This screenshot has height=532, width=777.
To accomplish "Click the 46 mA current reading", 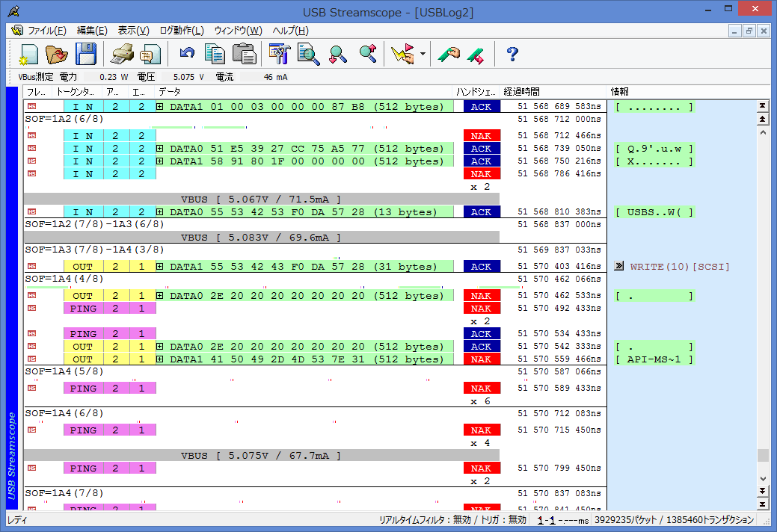I will coord(275,77).
